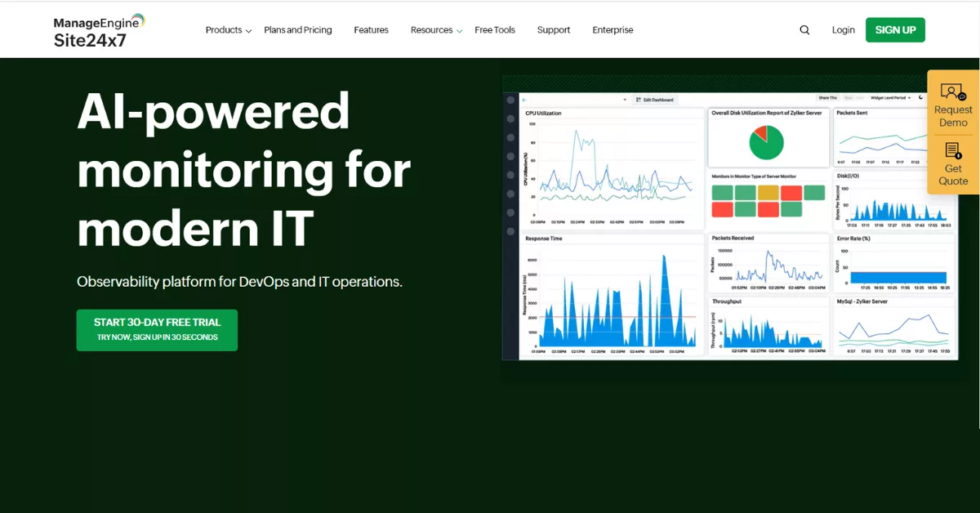Go to the Features page

371,30
